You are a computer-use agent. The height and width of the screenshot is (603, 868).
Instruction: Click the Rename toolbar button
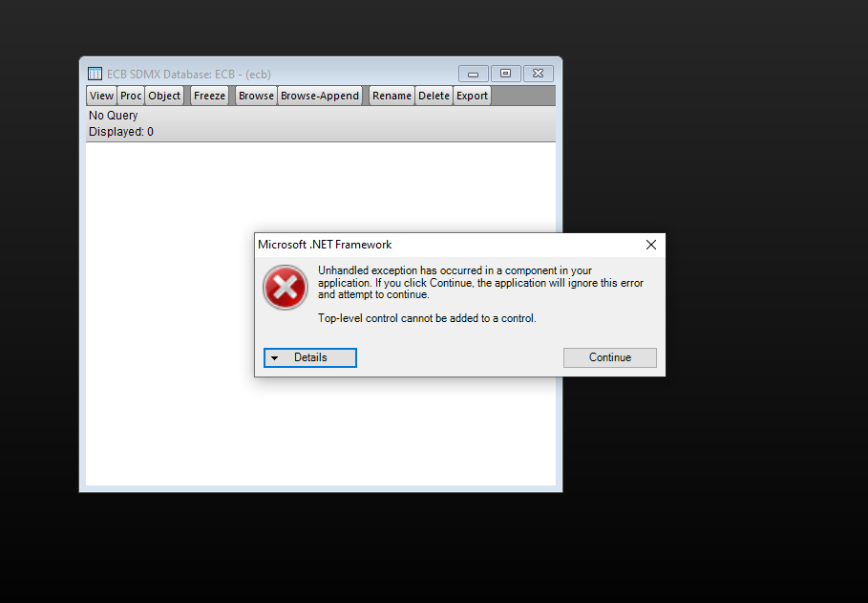(392, 96)
